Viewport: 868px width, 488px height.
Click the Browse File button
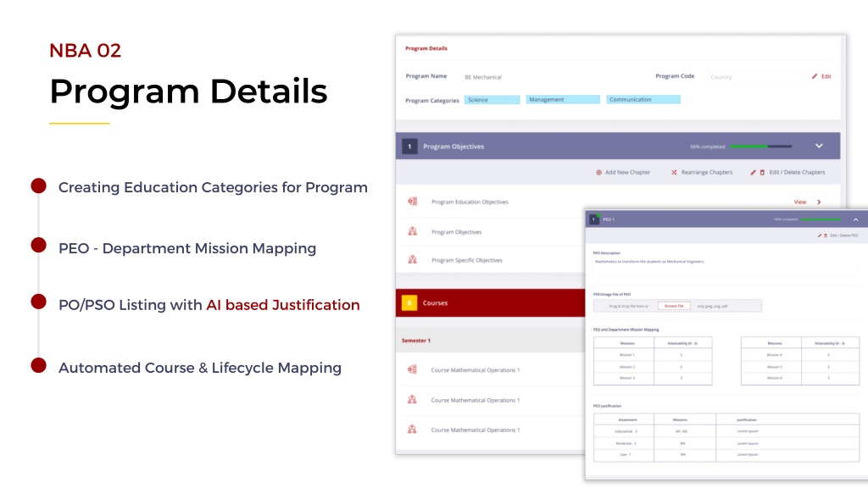click(x=674, y=306)
